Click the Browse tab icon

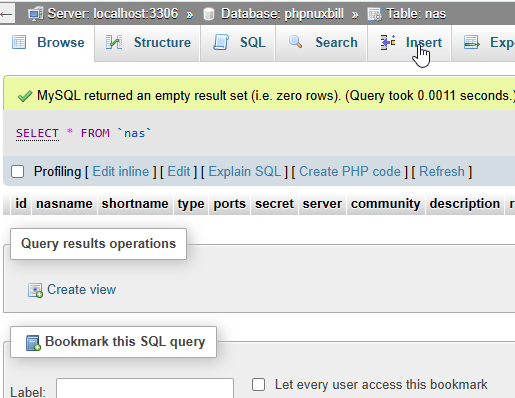[x=19, y=42]
